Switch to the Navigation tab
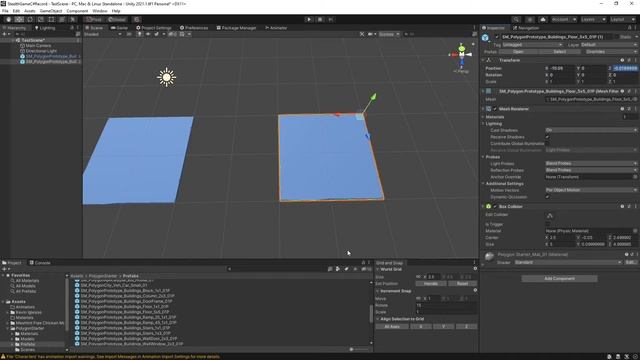The width and height of the screenshot is (640, 360). [x=526, y=28]
